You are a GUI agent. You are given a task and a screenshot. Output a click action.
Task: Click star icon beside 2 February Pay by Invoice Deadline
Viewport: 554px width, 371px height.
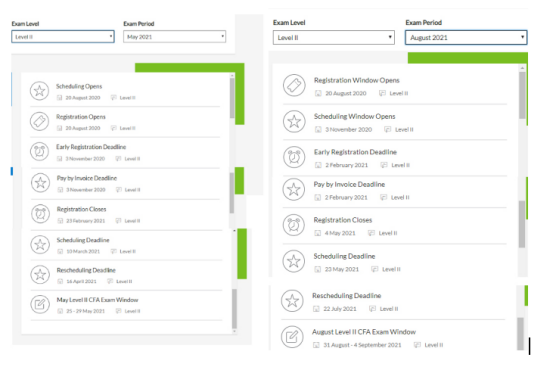tap(294, 189)
